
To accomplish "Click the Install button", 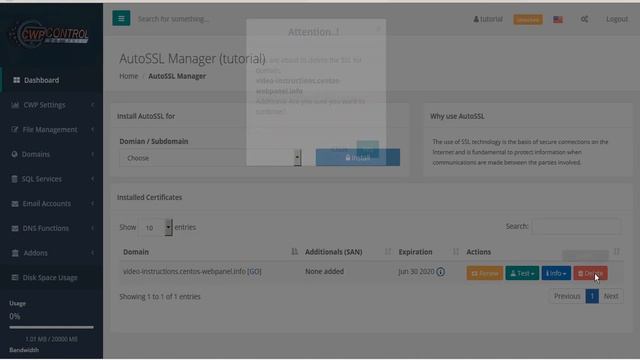I will pos(358,158).
